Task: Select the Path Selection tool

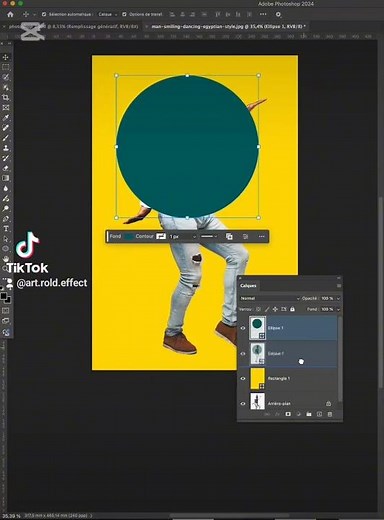Action: click(x=6, y=239)
